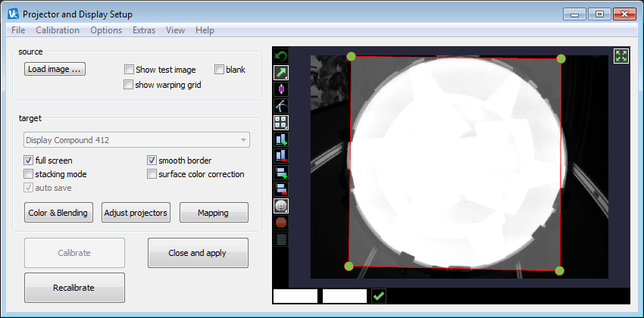Open the View menu
The width and height of the screenshot is (644, 318).
tap(175, 30)
